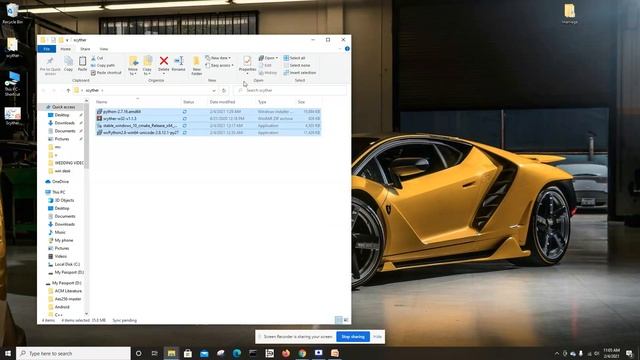
Task: Expand the address bar history dropdown
Action: (x=213, y=90)
